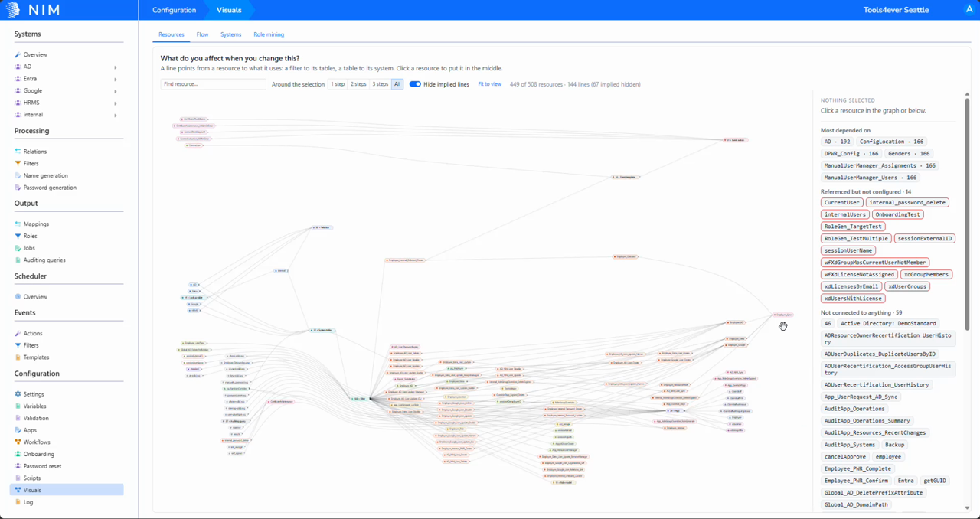This screenshot has width=980, height=519.
Task: Select the ConfigLocation · 166 chip
Action: [892, 142]
